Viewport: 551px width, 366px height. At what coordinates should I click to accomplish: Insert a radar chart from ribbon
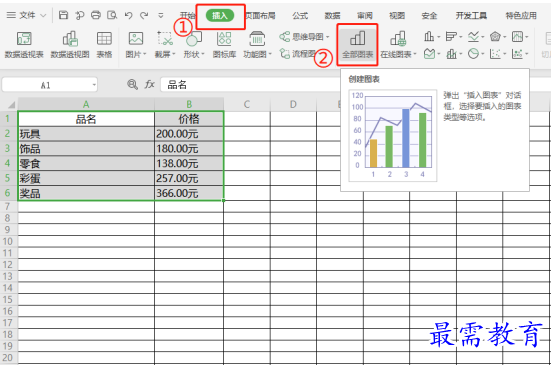(x=495, y=36)
